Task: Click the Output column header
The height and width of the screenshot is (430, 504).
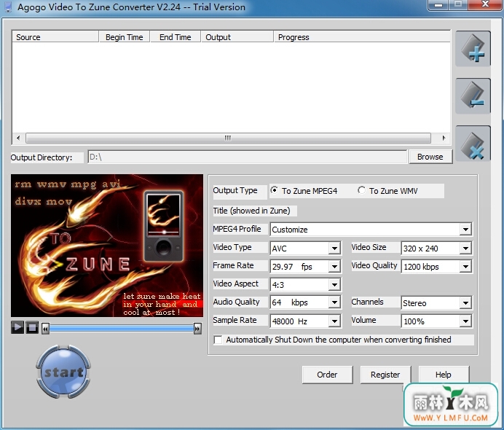Action: [x=237, y=37]
